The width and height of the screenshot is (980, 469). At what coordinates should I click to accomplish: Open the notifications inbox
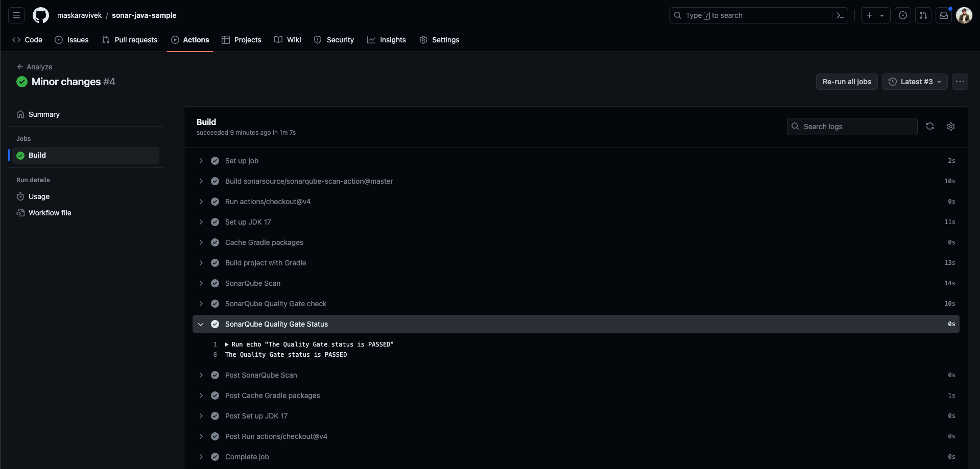click(944, 15)
